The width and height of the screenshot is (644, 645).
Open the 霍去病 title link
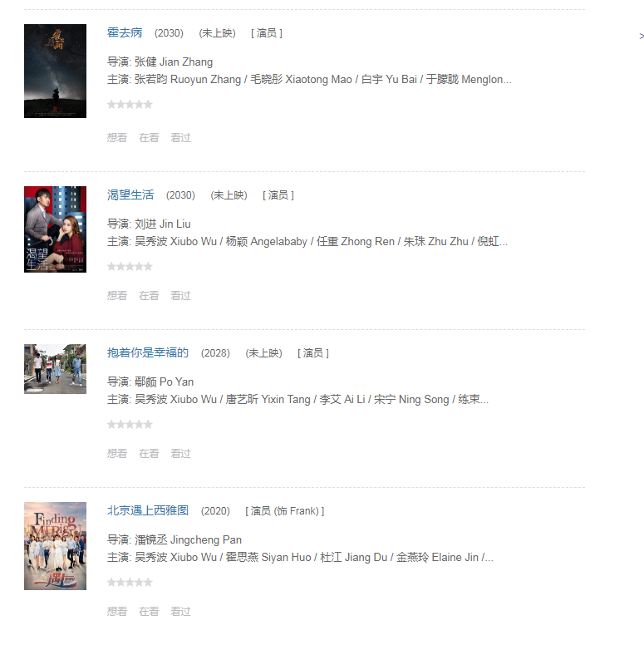[x=125, y=32]
